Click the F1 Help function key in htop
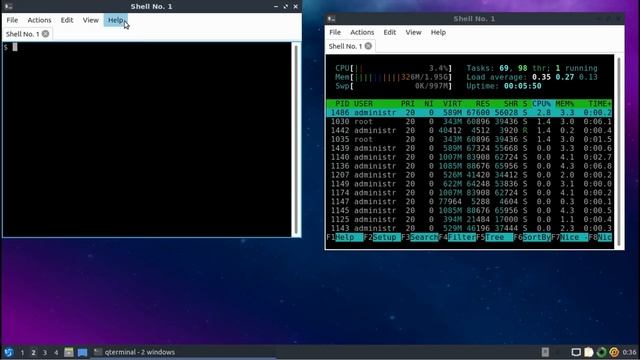Image resolution: width=640 pixels, height=360 pixels. (x=345, y=237)
